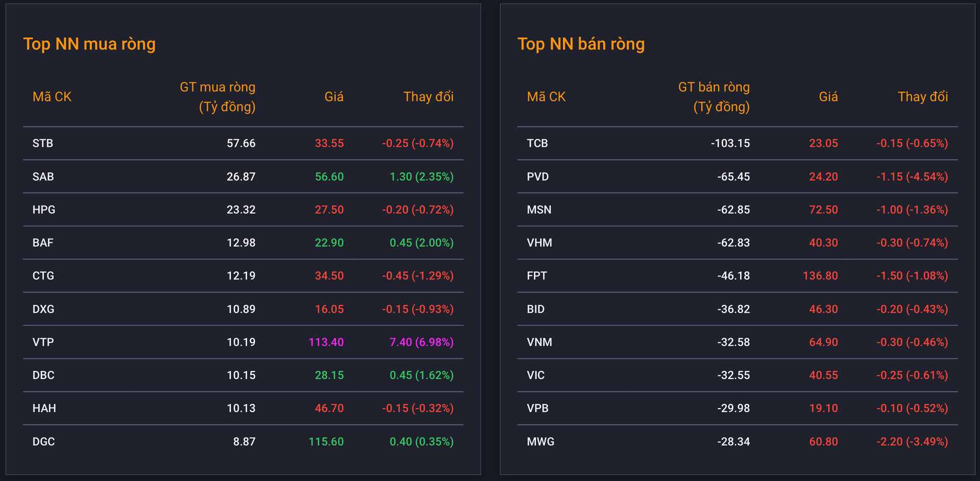Click 'Giá' header in net buy table
This screenshot has height=481, width=980.
(x=334, y=97)
